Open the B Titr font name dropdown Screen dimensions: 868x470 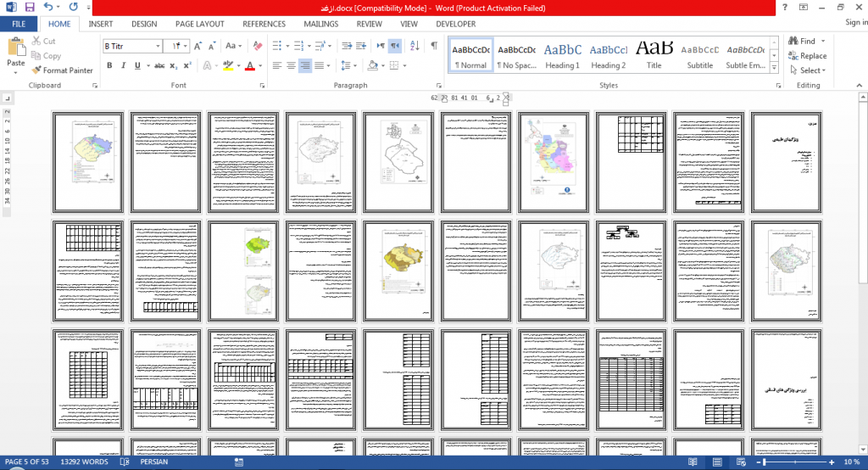158,46
